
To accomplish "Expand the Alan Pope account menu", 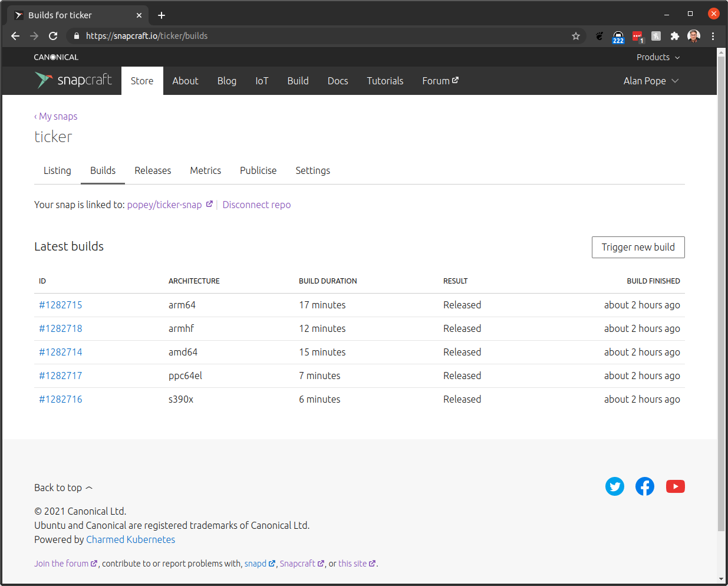I will tap(651, 81).
